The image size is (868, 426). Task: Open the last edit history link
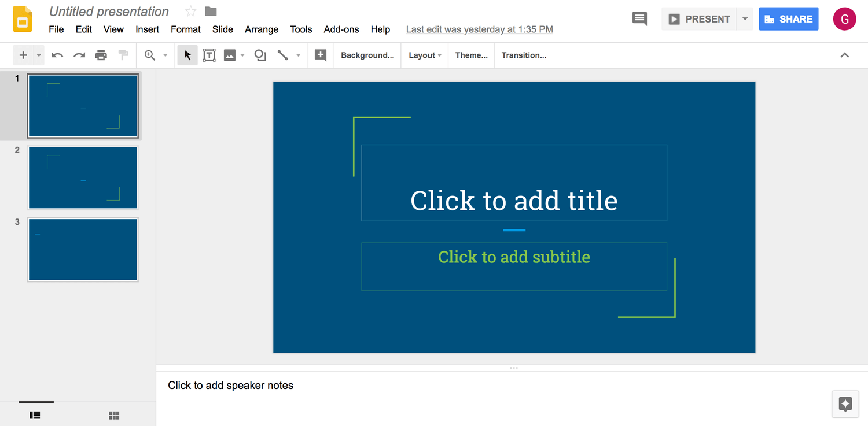(x=479, y=29)
